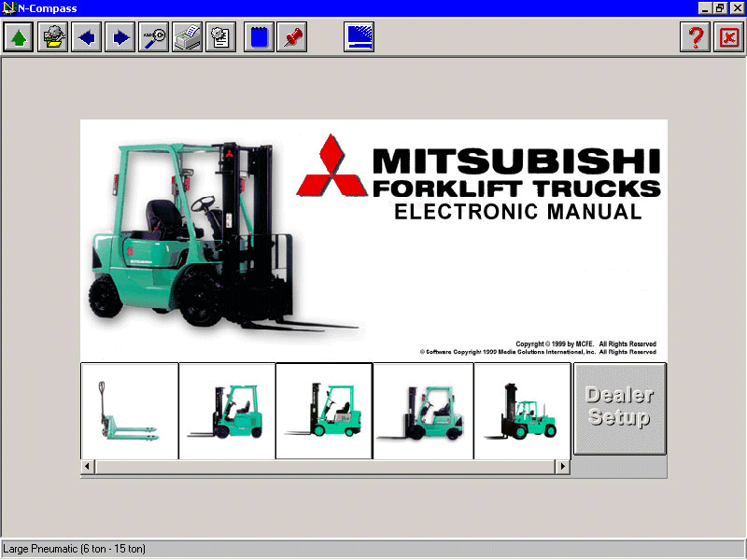747x560 pixels.
Task: Click the blue window display toolbar icon
Action: (359, 36)
